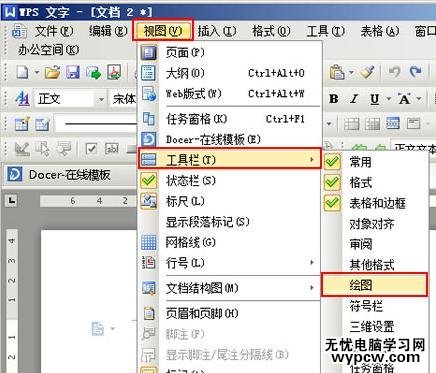The width and height of the screenshot is (436, 373).
Task: Open the 办公空间(K) menu
Action: point(48,50)
